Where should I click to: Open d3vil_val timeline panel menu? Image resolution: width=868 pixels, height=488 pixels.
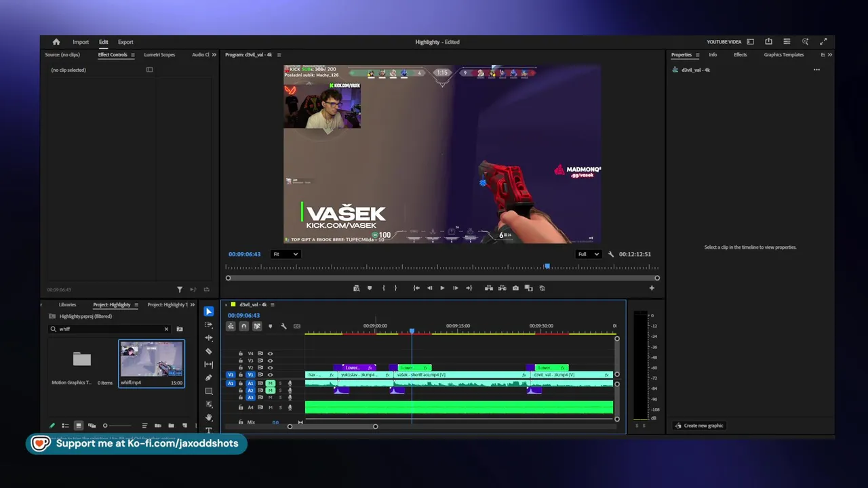(x=273, y=305)
